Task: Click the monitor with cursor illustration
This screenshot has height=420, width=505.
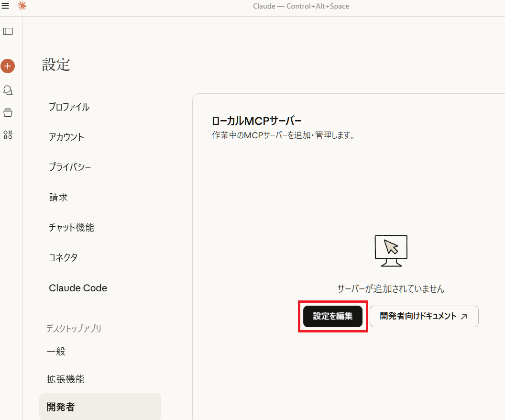Action: pos(391,251)
